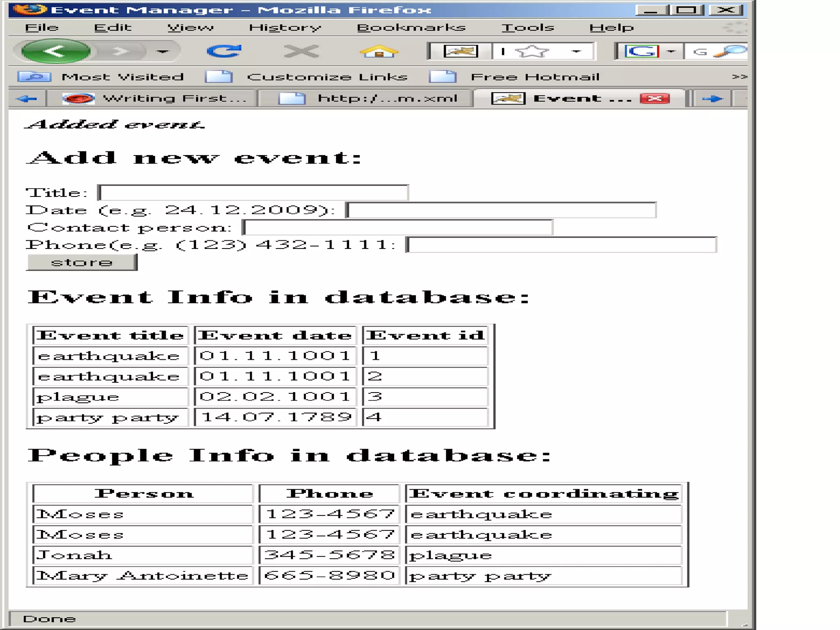840x630 pixels.
Task: Click the Contact person input field
Action: tap(397, 227)
